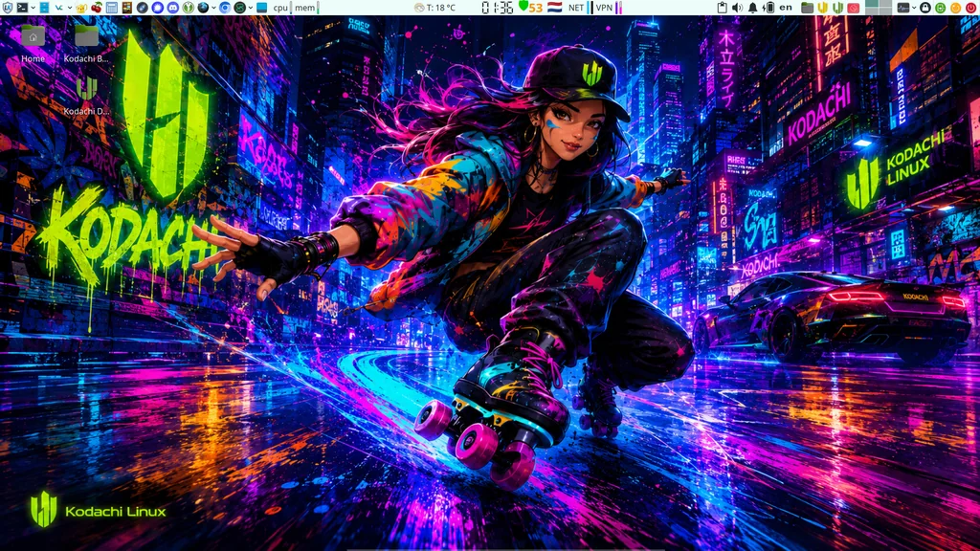Select the 'Kodachi B...' desktop folder
The image size is (980, 551).
86,44
